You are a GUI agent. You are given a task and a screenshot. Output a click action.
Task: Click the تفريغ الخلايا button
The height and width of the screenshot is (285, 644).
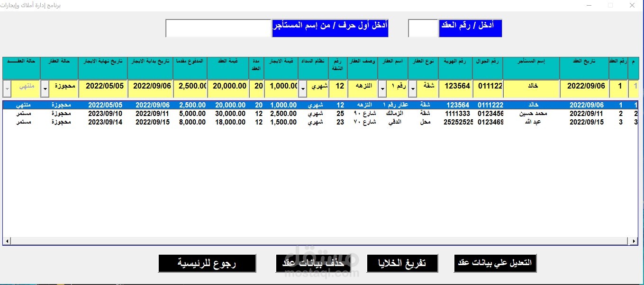point(402,263)
